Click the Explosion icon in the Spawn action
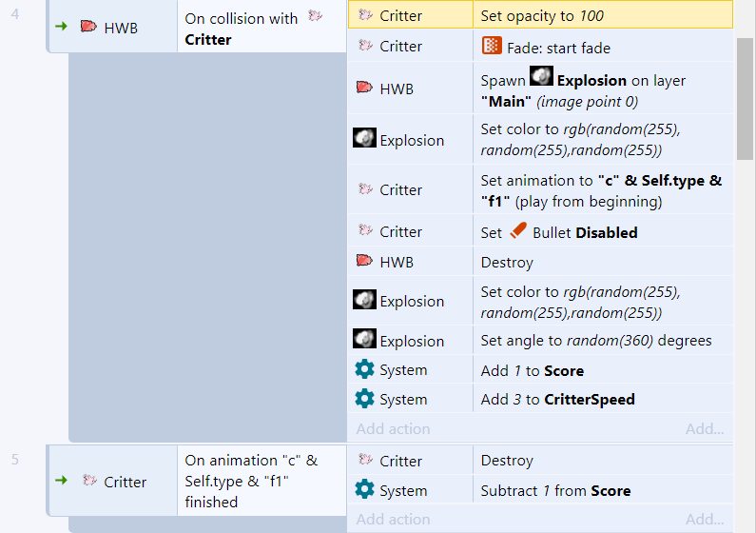This screenshot has height=533, width=756. pos(541,78)
